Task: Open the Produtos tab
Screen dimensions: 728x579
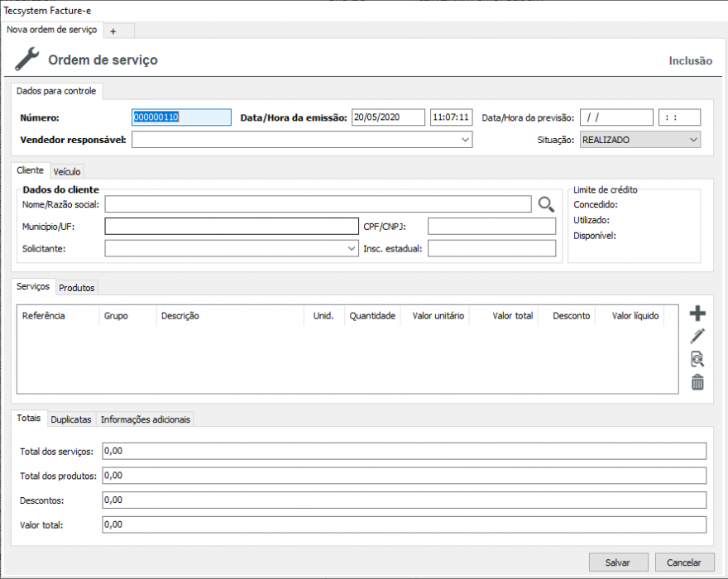Action: (77, 288)
